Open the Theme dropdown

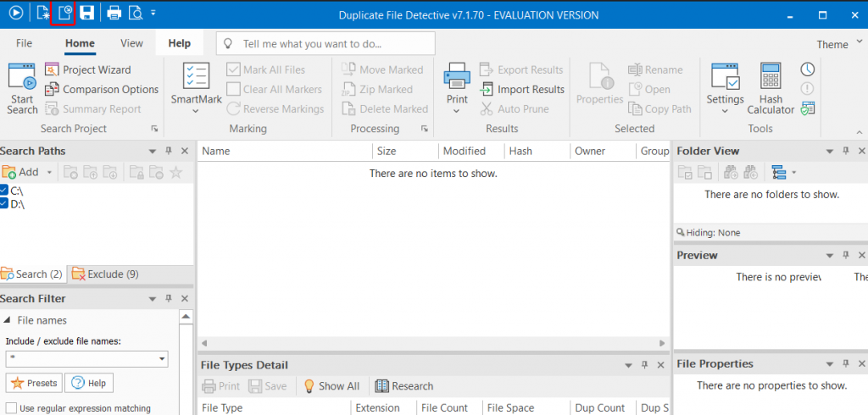(x=838, y=44)
